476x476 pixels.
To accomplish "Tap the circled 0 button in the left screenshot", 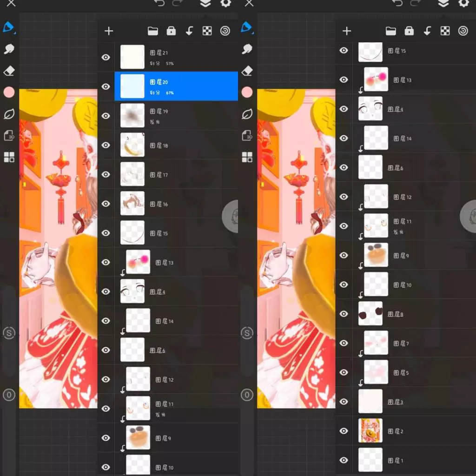I will 9,395.
